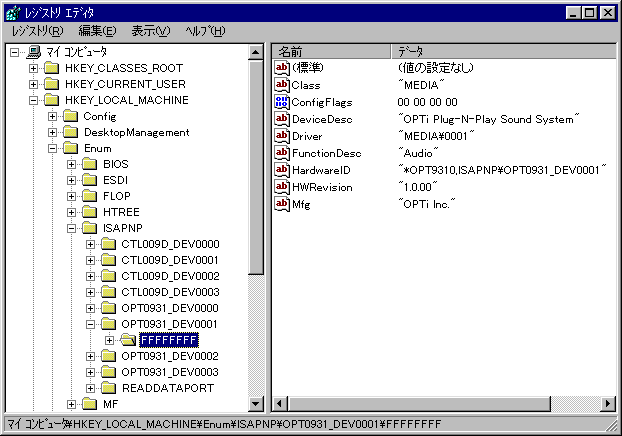The width and height of the screenshot is (622, 436).
Task: Select the OPT0931_DEV0003 key
Action: click(x=170, y=372)
